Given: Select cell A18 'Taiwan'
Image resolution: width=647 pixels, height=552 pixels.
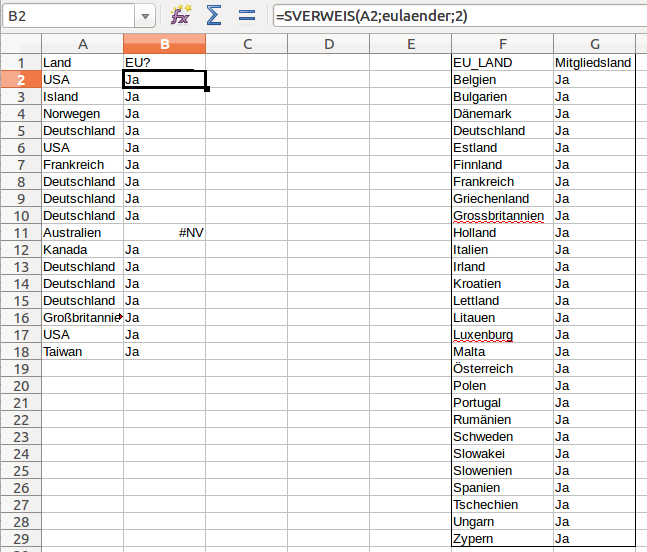Looking at the screenshot, I should pyautogui.click(x=83, y=351).
